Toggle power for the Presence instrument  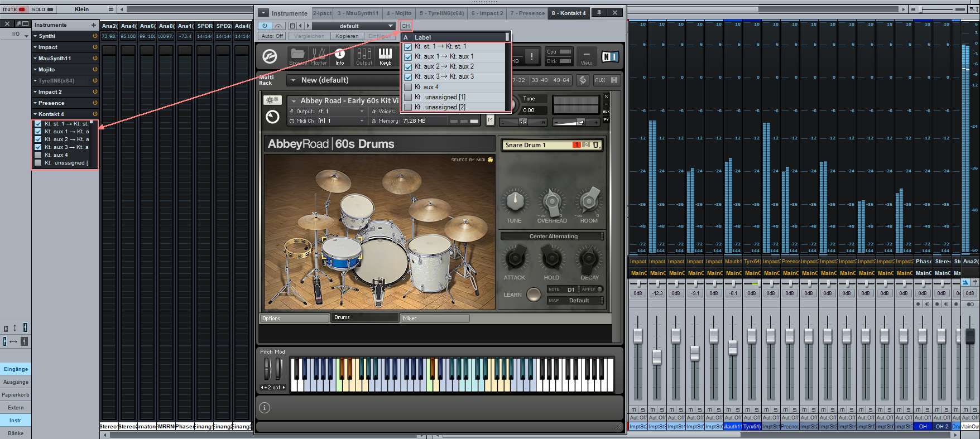[95, 103]
